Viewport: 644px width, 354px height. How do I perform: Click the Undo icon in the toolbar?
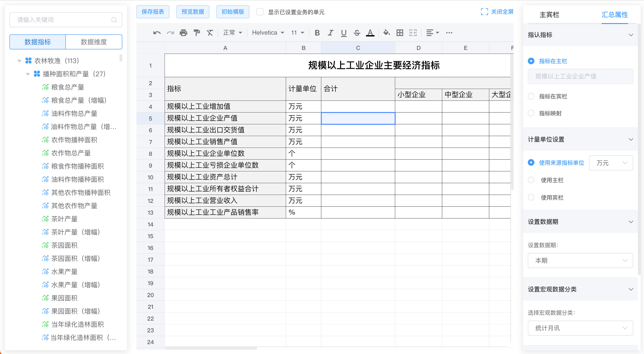pyautogui.click(x=157, y=32)
